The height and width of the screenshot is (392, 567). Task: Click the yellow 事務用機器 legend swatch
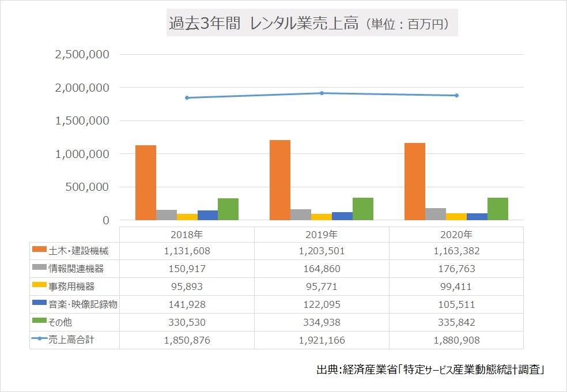coord(39,286)
